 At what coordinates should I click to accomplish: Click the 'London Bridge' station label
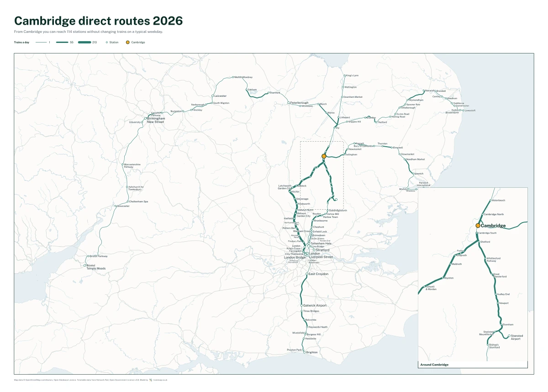point(295,257)
